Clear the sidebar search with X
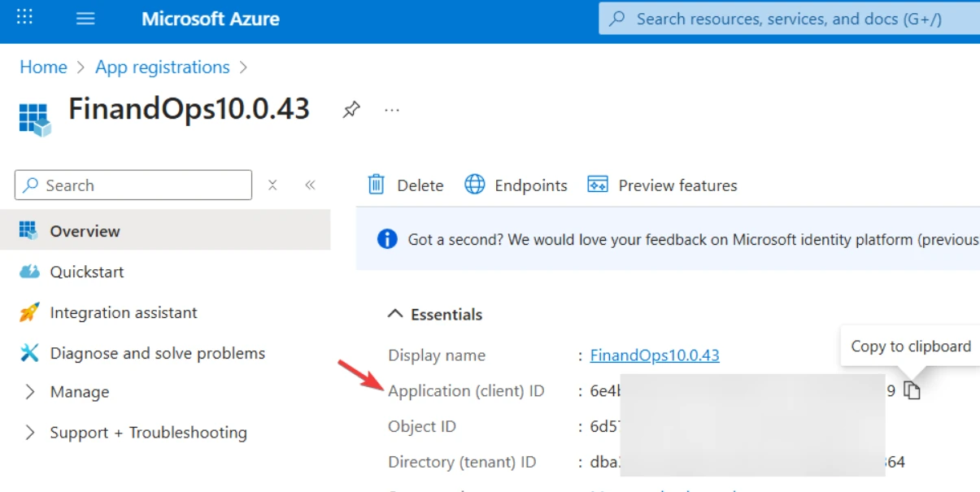 [272, 185]
